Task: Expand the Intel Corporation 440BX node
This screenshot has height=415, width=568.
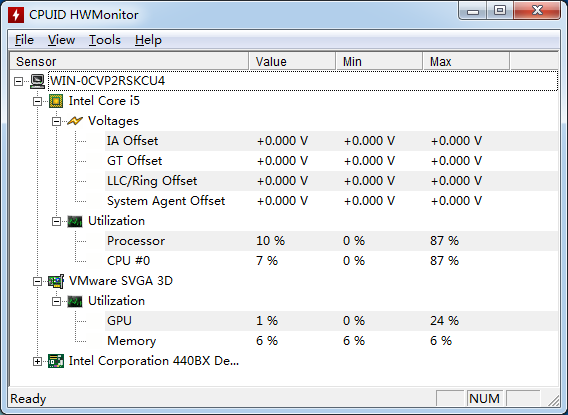Action: (x=37, y=361)
